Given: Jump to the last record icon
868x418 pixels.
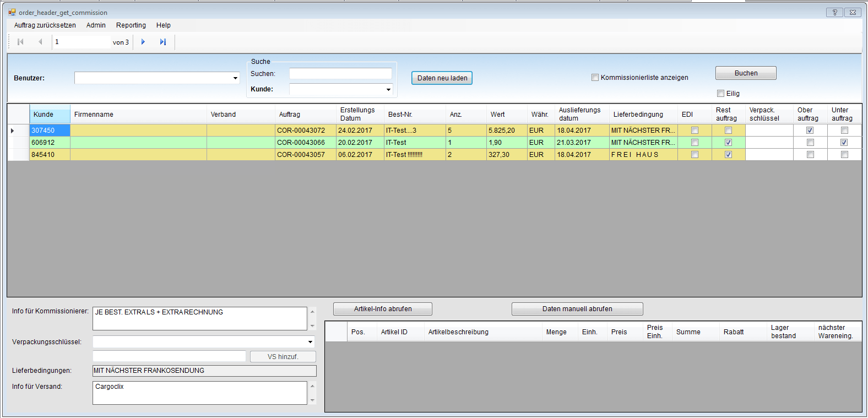Looking at the screenshot, I should 163,42.
